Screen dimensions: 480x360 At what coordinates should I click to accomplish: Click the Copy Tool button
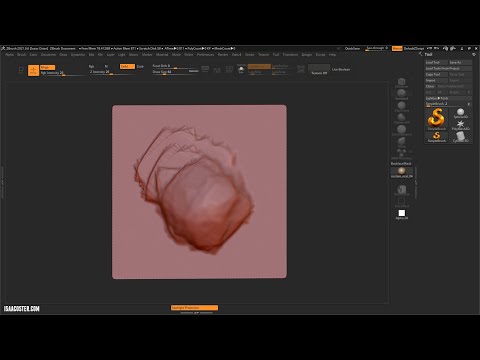pos(436,74)
